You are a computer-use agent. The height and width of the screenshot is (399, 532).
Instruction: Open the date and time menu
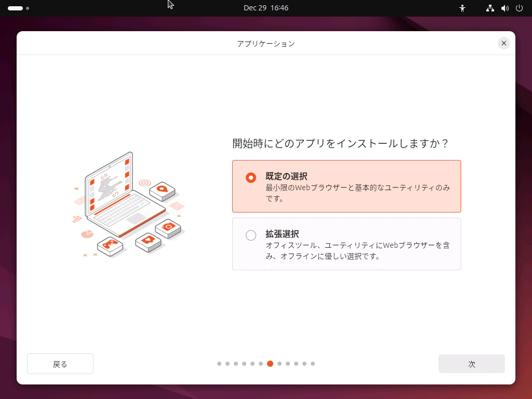click(x=267, y=8)
